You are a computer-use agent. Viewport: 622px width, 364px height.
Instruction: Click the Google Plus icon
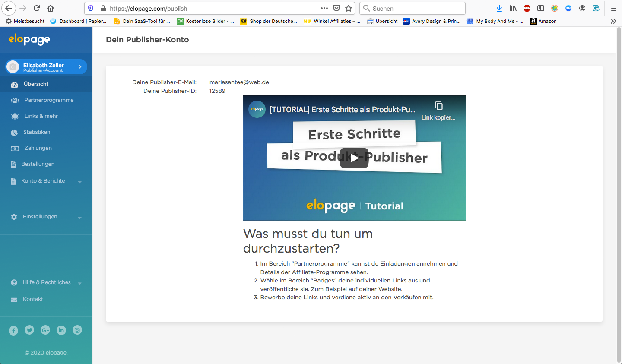pyautogui.click(x=45, y=330)
